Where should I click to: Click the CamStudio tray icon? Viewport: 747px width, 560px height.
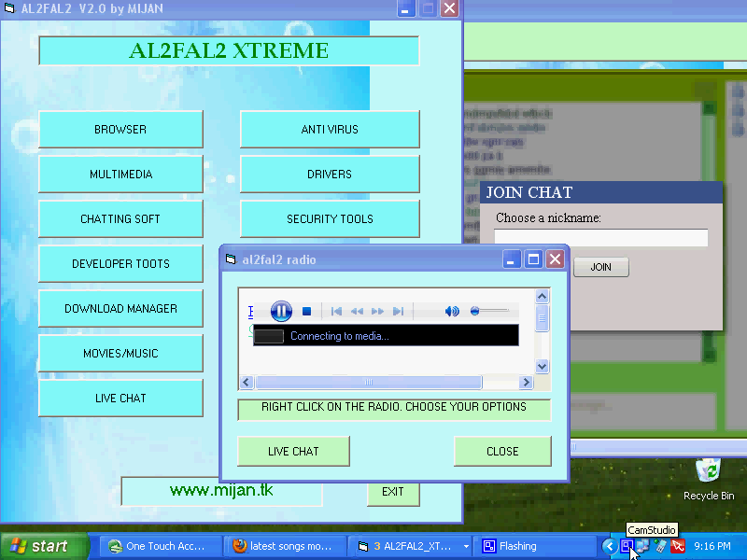coord(627,546)
